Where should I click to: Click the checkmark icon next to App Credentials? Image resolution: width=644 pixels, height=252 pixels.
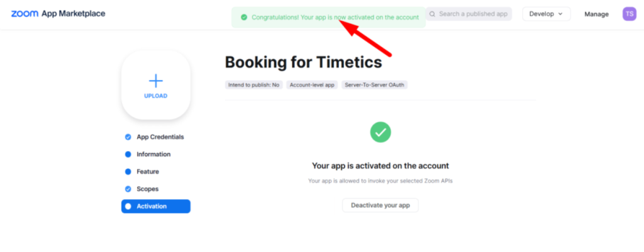[128, 137]
